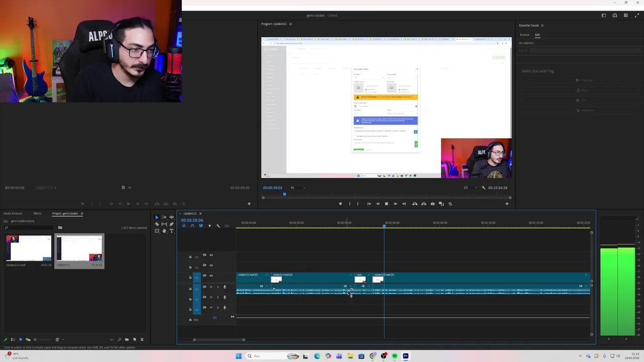Open the cüzdan111 timeline panel menu

tap(200, 214)
